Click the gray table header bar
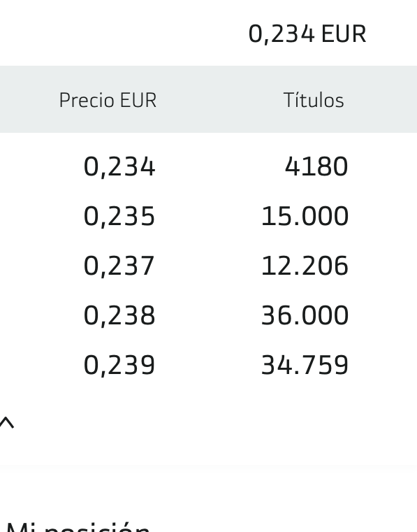The image size is (417, 532). pyautogui.click(x=208, y=99)
